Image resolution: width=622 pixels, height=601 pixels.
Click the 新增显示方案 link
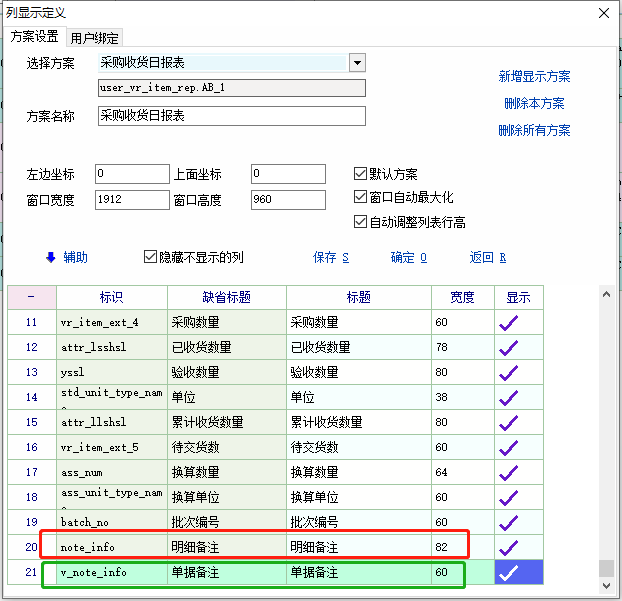(x=534, y=77)
